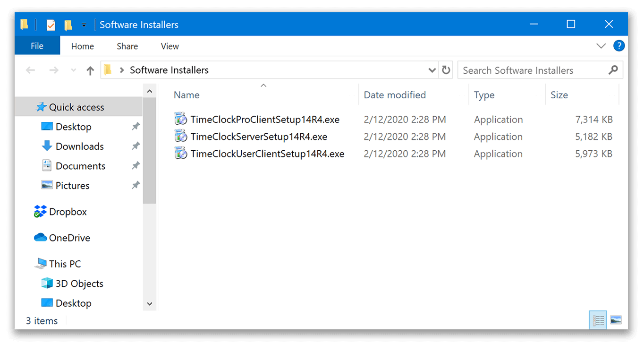The height and width of the screenshot is (344, 644).
Task: Sort by the Date modified column
Action: [395, 95]
